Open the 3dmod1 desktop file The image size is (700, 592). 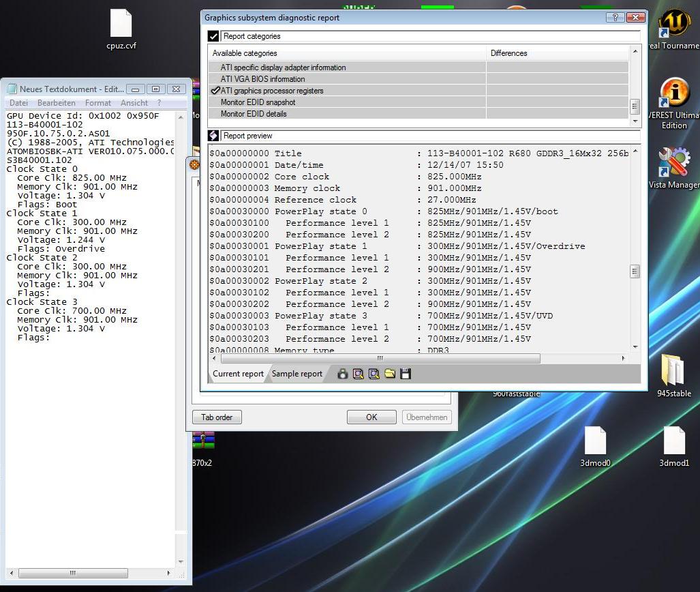tap(674, 446)
